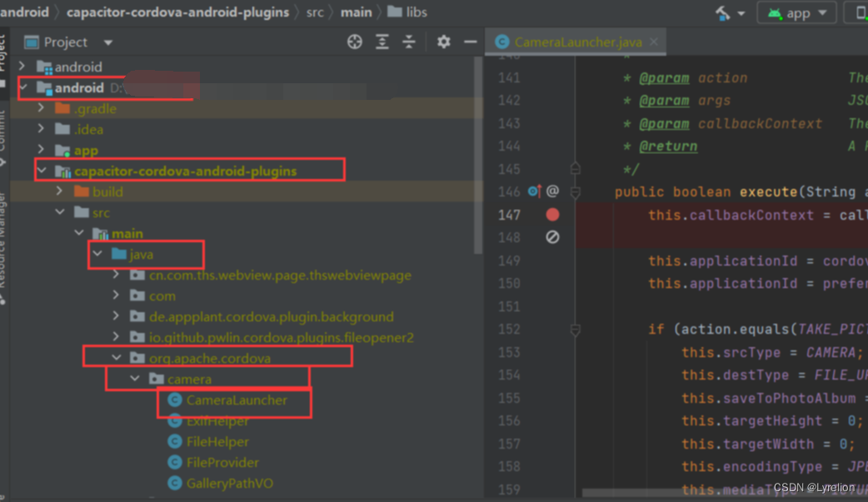The image size is (868, 502).
Task: Fold the execute method at line 146
Action: [575, 192]
